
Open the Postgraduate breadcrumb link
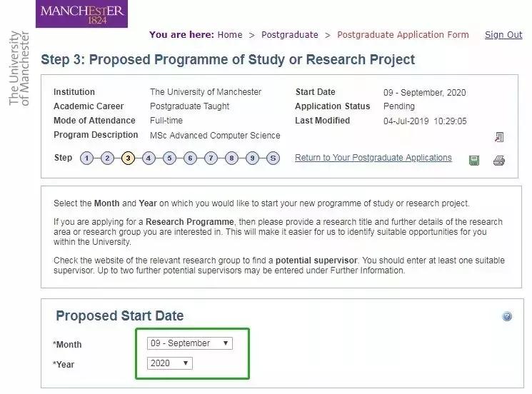tap(288, 35)
